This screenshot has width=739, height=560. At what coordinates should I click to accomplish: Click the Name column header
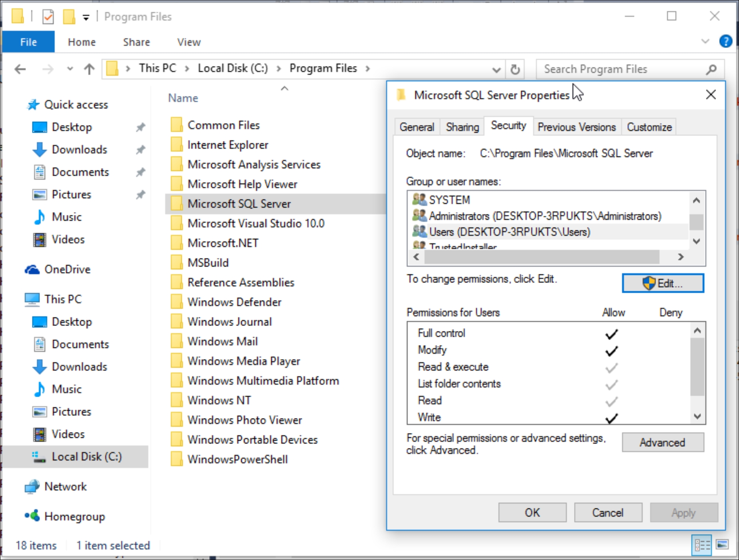[183, 98]
